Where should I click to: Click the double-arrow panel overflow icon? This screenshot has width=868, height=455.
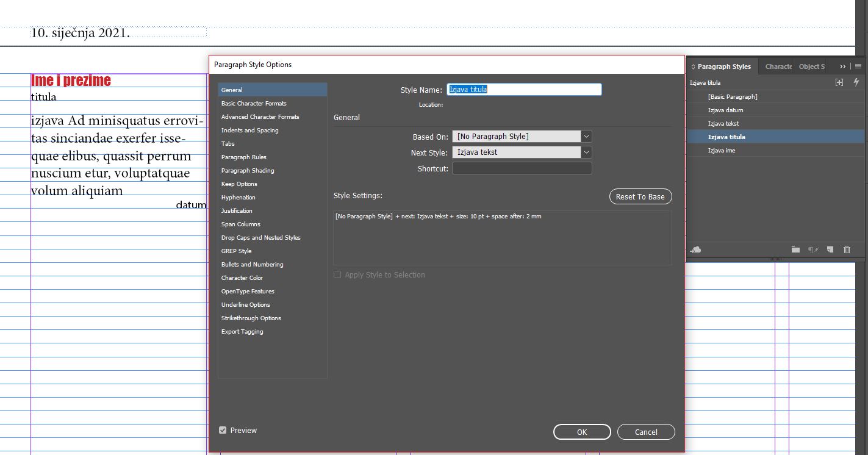843,66
